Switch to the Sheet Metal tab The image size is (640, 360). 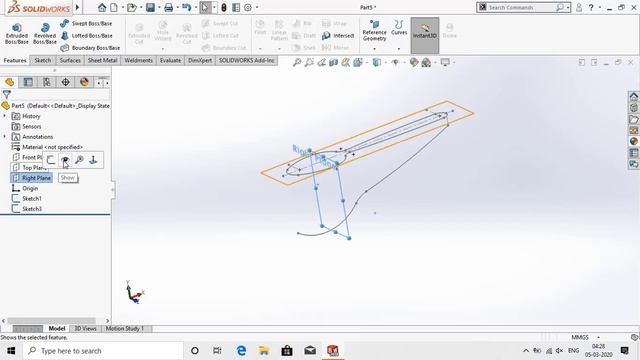point(102,60)
